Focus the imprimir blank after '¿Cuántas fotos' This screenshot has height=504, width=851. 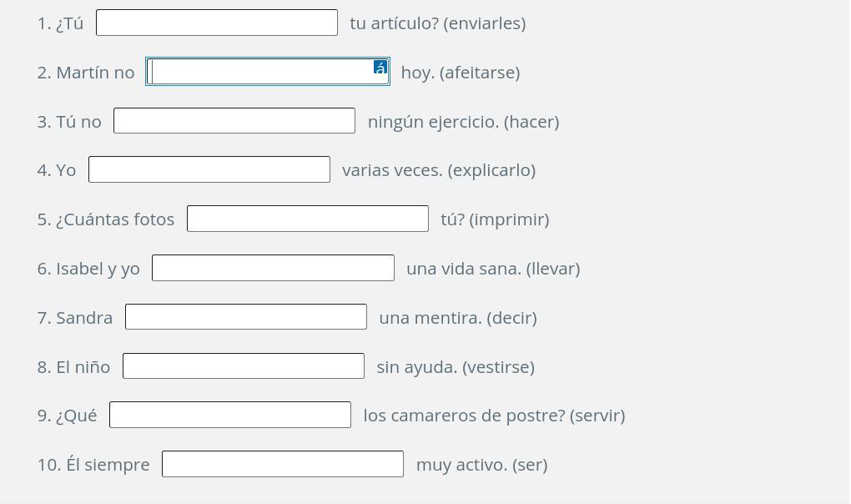coord(308,219)
